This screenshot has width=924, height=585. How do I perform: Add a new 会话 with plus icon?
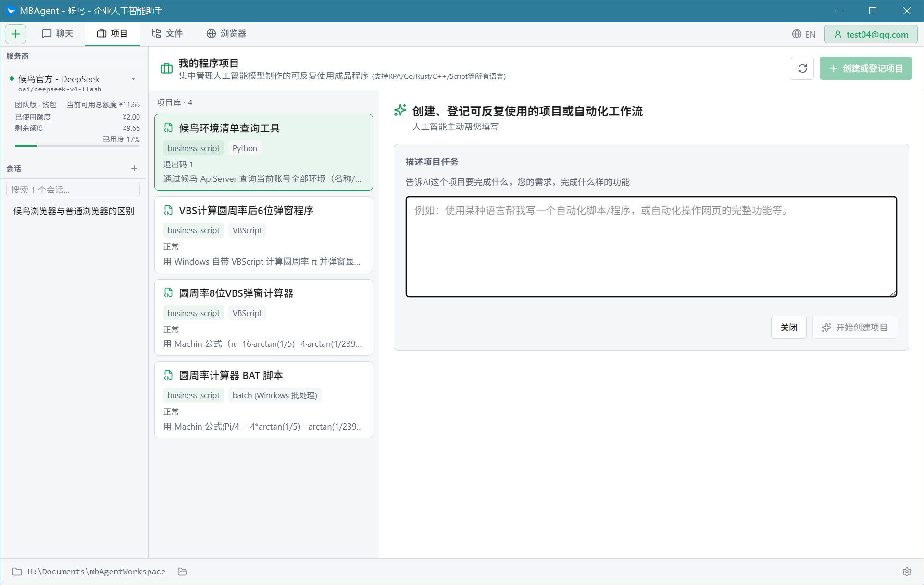tap(134, 168)
